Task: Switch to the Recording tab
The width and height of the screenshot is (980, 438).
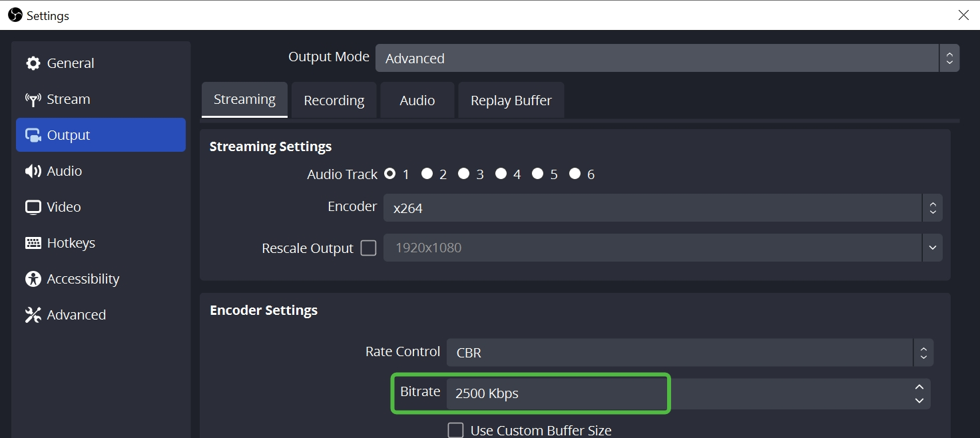Action: 334,101
